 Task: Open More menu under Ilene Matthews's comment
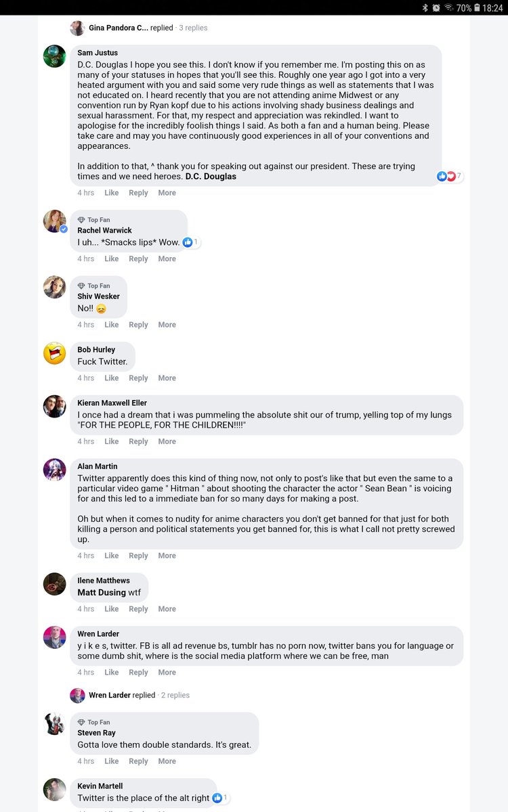(x=167, y=609)
